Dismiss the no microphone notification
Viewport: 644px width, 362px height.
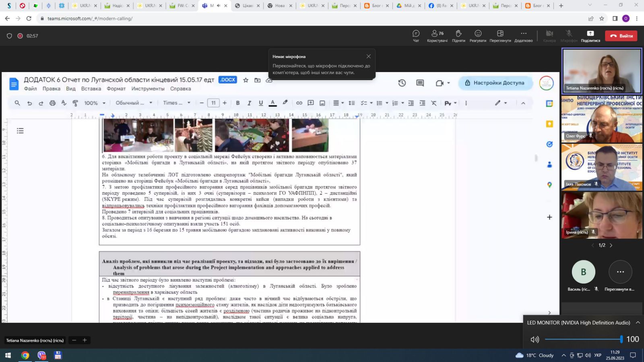[368, 56]
